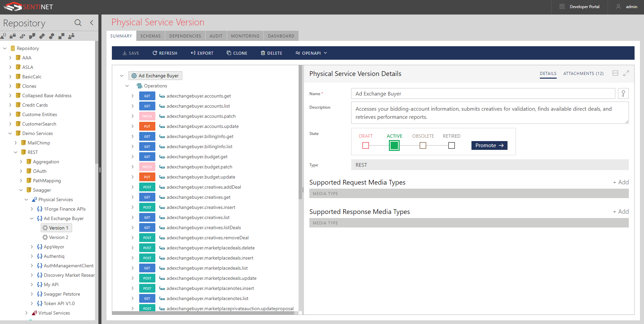This screenshot has width=644, height=324.
Task: Click the repository search magnifier icon
Action: (x=78, y=23)
